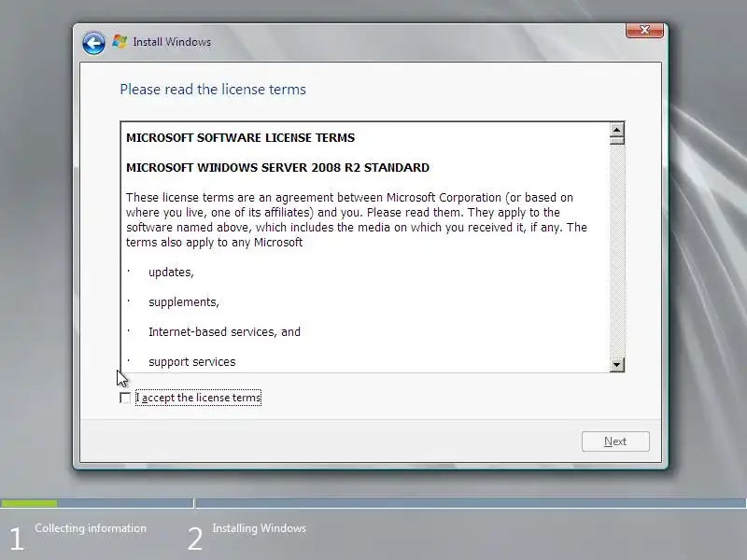Click the 'These license terms are an agreement' paragraph

(357, 220)
